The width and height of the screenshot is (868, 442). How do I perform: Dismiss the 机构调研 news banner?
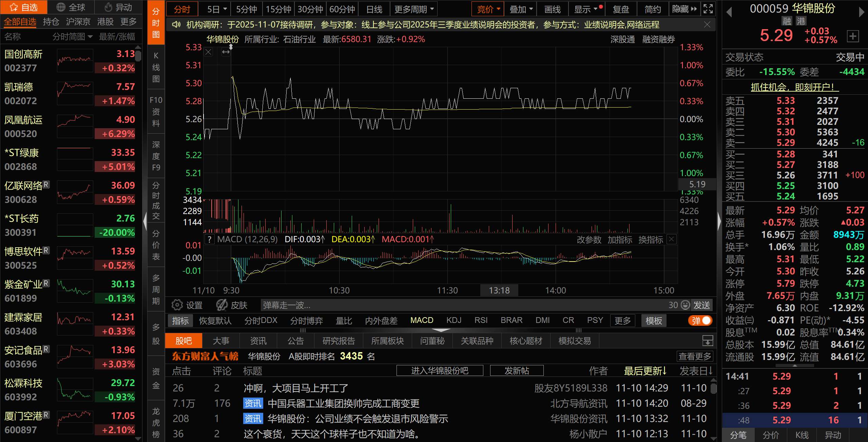coord(707,25)
